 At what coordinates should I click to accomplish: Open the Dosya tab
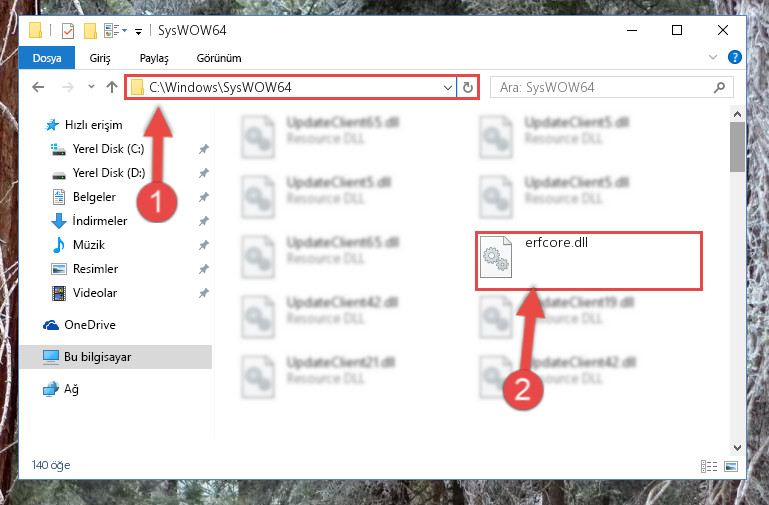coord(47,58)
